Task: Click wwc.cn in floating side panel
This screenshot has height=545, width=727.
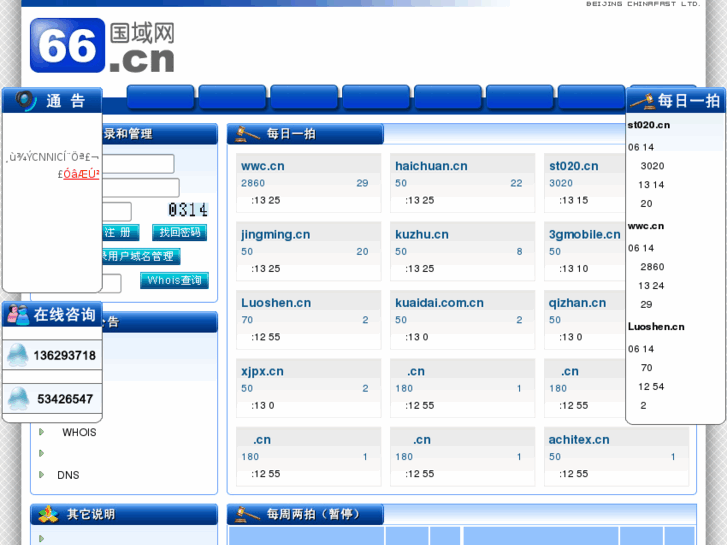Action: [x=646, y=226]
